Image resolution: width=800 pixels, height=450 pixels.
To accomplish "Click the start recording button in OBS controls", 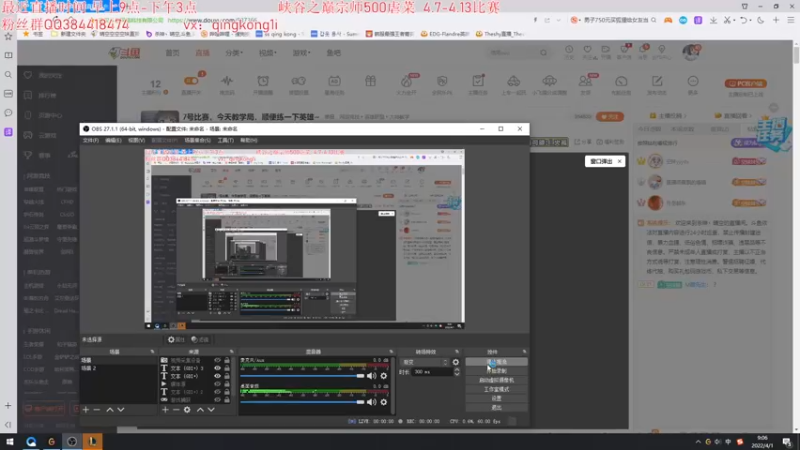I will [x=496, y=371].
